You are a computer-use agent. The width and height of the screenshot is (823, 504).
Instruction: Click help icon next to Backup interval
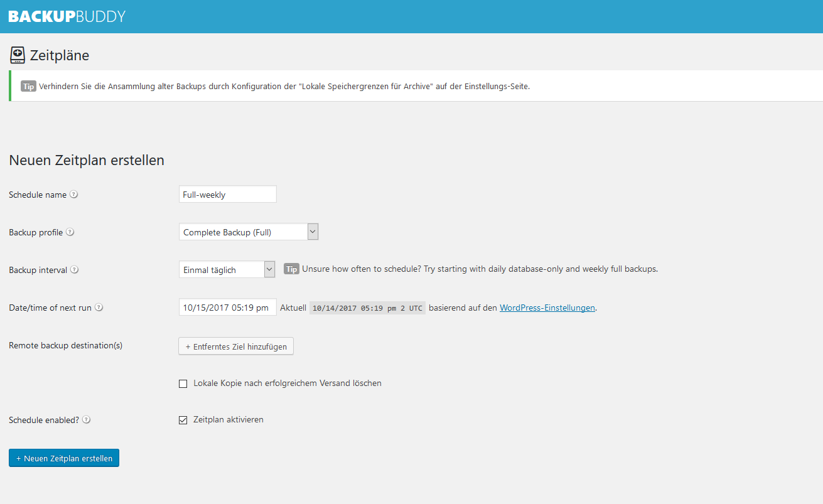(75, 270)
